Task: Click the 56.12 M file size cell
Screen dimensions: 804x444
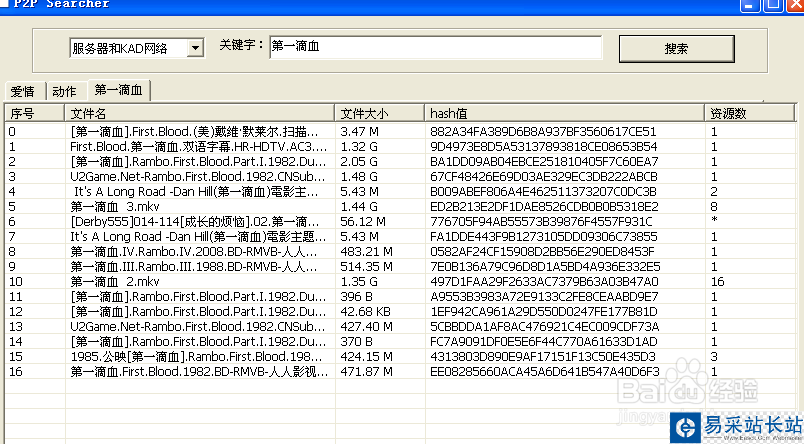Action: tap(363, 221)
